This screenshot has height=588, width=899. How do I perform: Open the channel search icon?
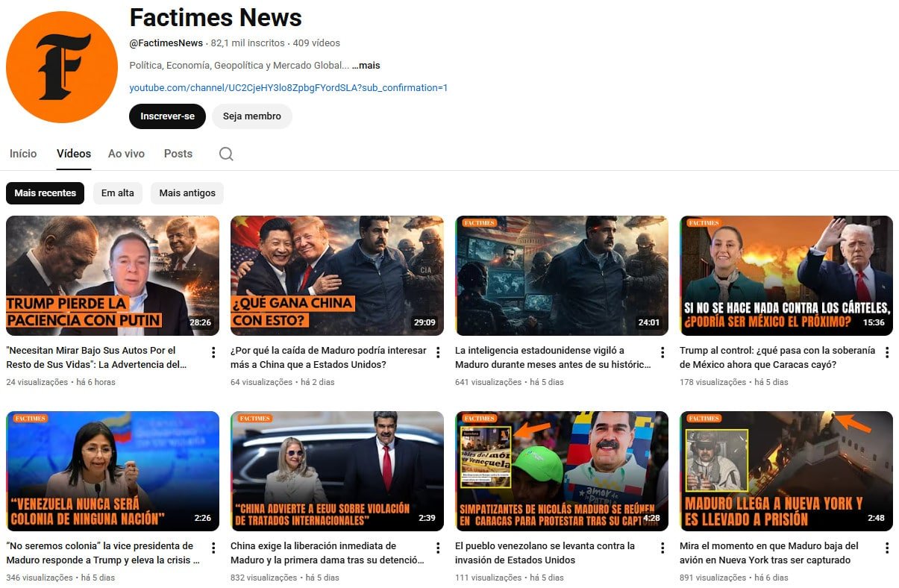(226, 153)
